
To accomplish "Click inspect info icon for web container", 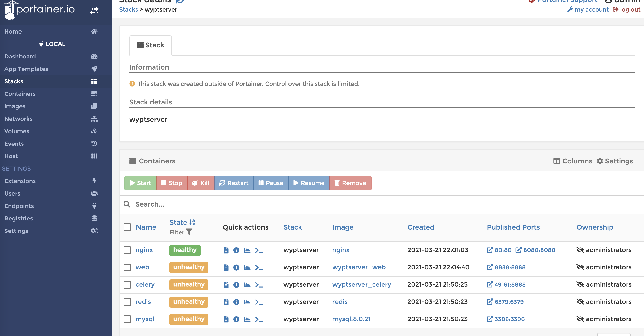I will (x=236, y=267).
